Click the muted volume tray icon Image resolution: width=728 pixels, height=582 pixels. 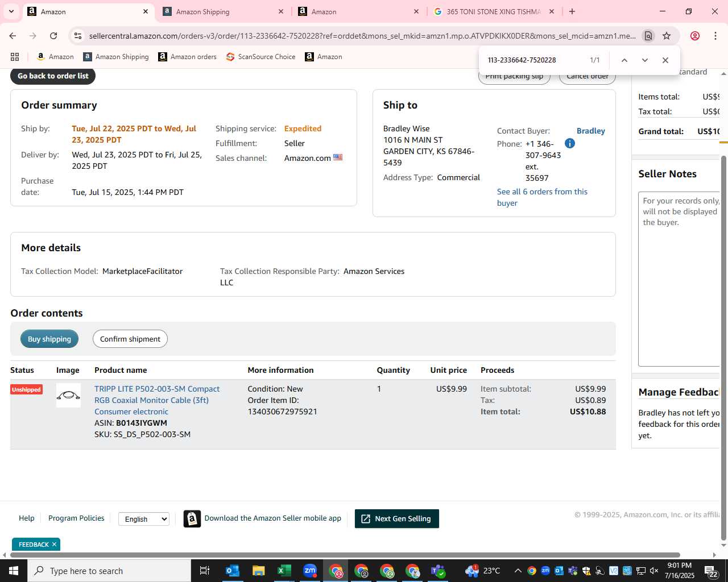pyautogui.click(x=654, y=571)
